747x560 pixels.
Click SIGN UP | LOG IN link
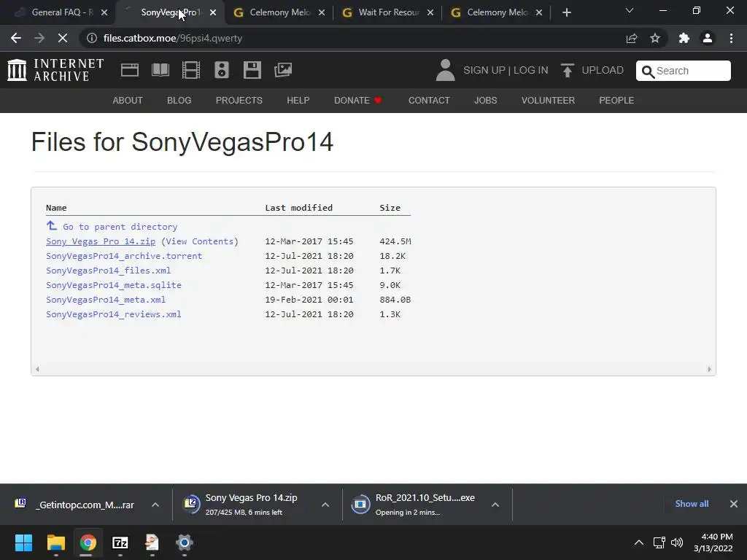[x=506, y=70]
